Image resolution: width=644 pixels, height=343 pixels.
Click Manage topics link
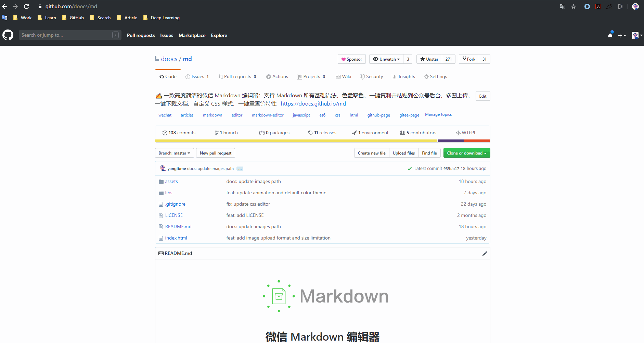coord(438,114)
